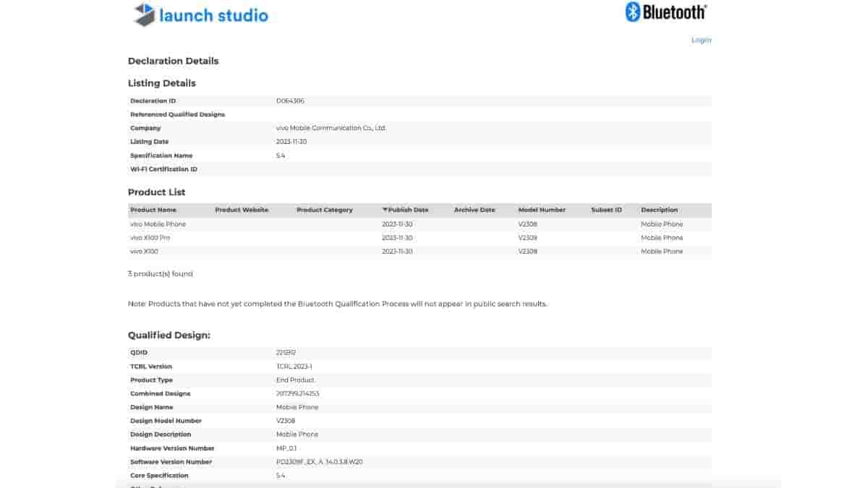Sort by Product Website column header
Image resolution: width=868 pixels, height=488 pixels.
point(242,210)
